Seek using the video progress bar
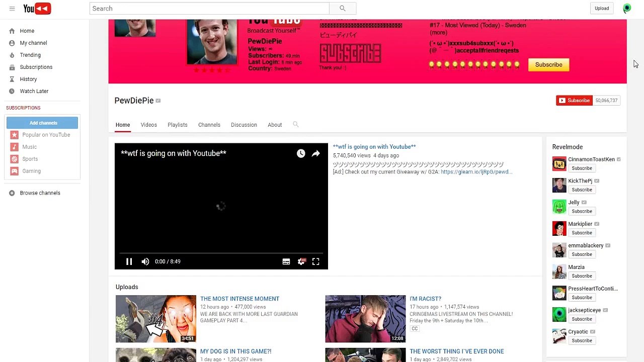 click(221, 253)
